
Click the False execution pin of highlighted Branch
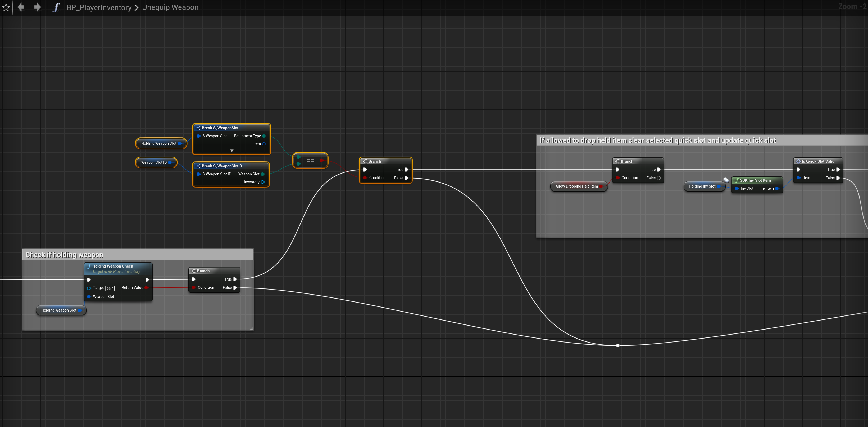click(x=406, y=178)
